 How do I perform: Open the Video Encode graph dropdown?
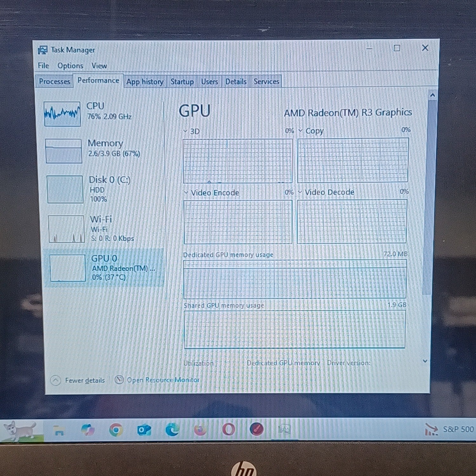point(186,192)
